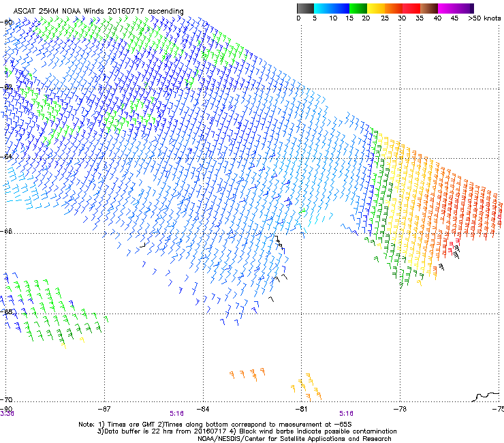
Task: Click the purple time label '3:38'
Action: point(7,414)
